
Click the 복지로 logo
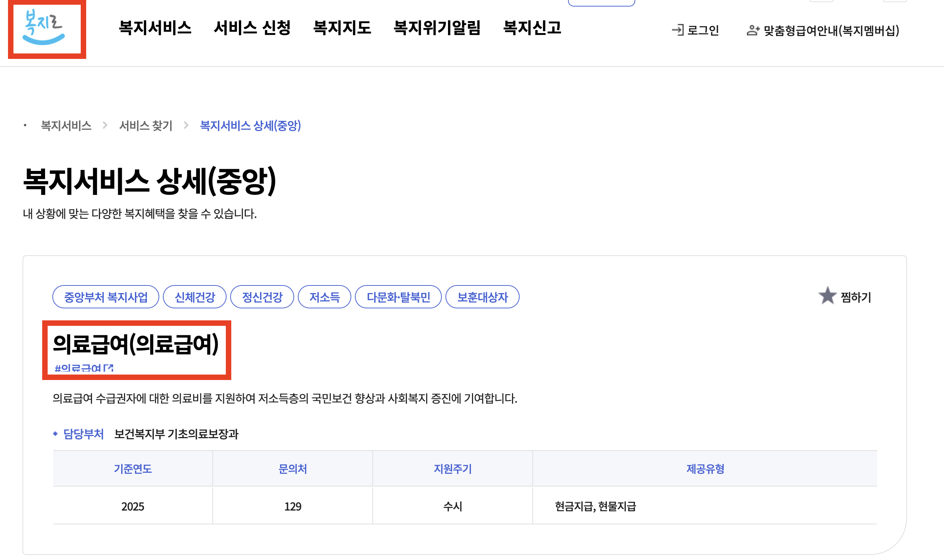point(44,27)
